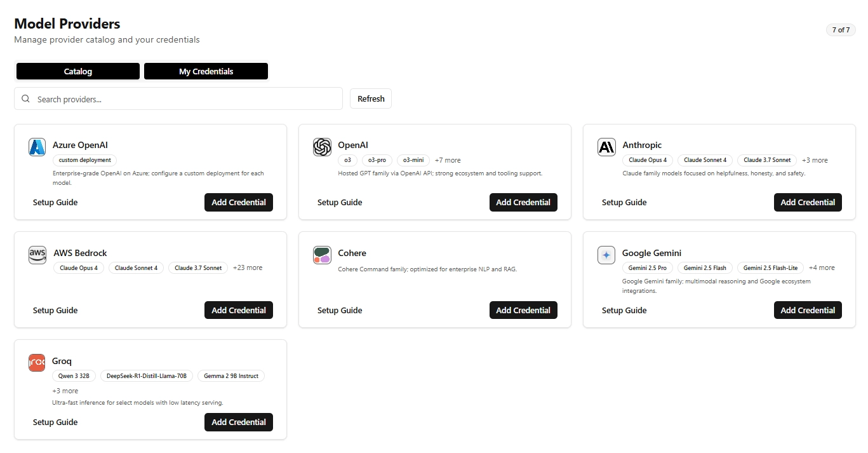Expand the +7 more models under OpenAI

pyautogui.click(x=448, y=160)
